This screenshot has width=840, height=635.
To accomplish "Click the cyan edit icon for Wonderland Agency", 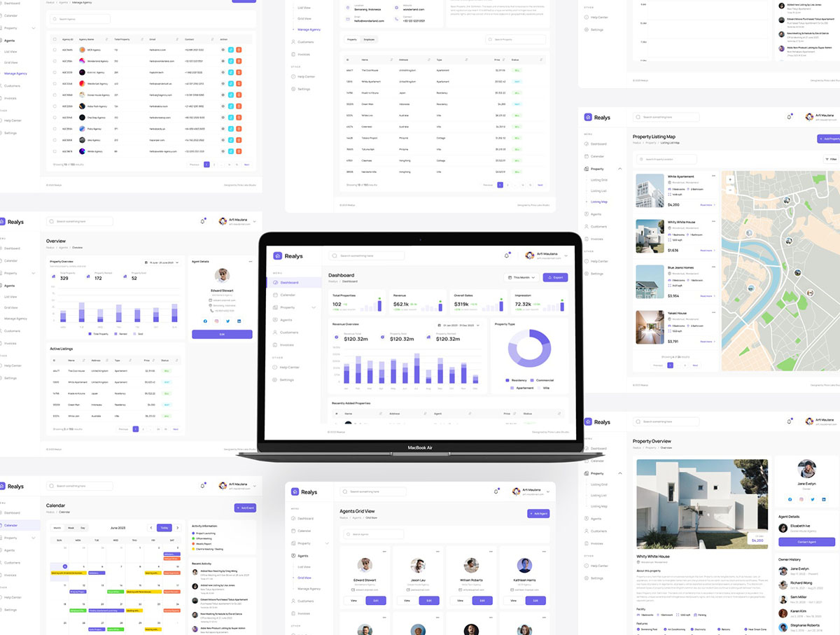I will 230,61.
